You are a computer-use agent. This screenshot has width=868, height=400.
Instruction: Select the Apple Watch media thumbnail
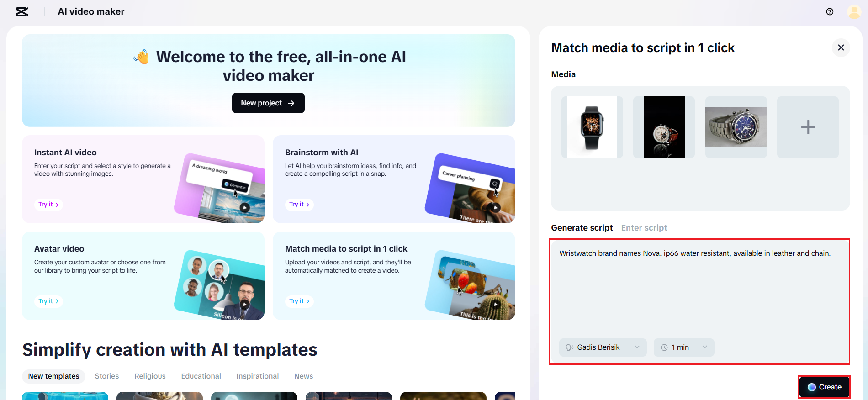click(x=592, y=127)
